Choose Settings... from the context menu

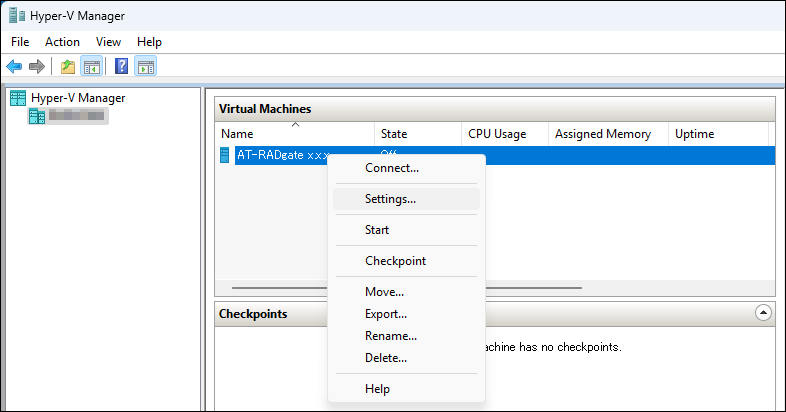pos(390,199)
